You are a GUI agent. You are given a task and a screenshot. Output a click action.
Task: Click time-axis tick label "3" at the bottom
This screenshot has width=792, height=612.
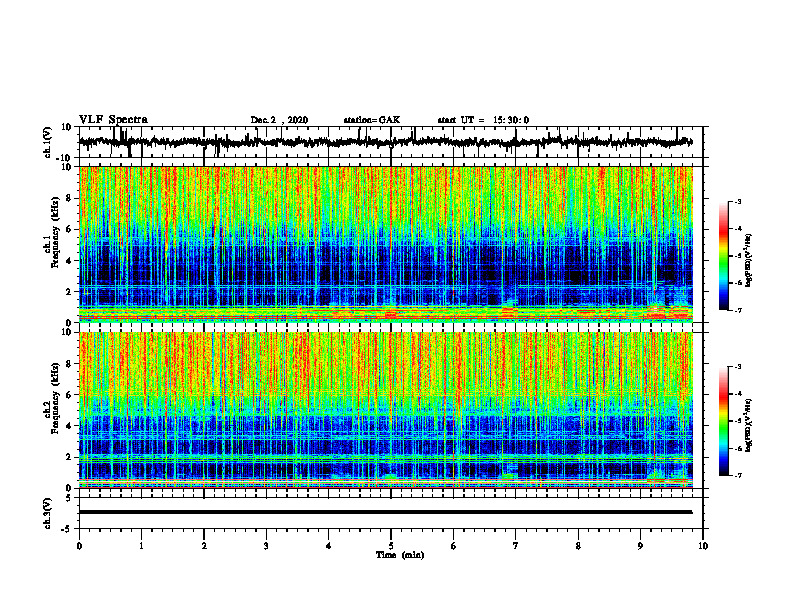click(x=266, y=546)
